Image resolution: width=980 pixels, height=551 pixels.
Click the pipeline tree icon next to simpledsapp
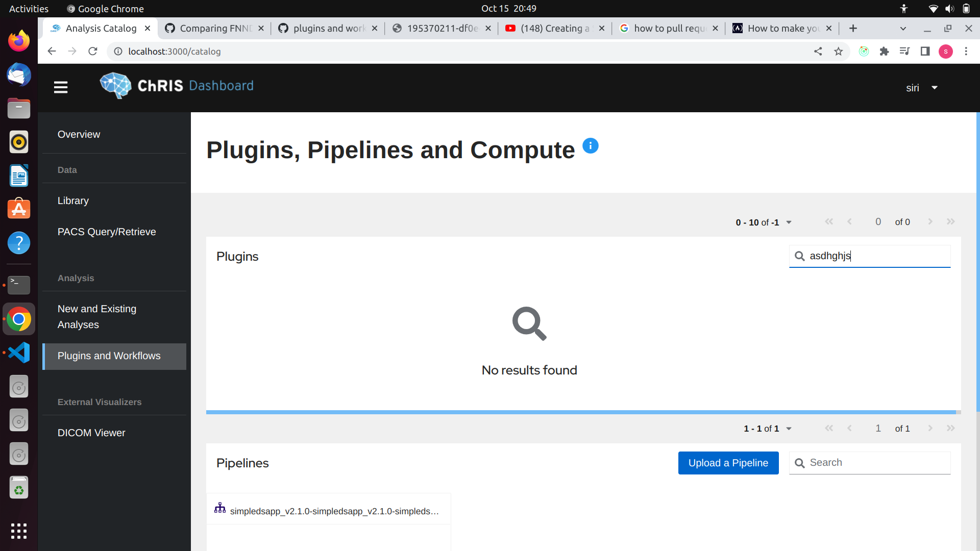219,507
